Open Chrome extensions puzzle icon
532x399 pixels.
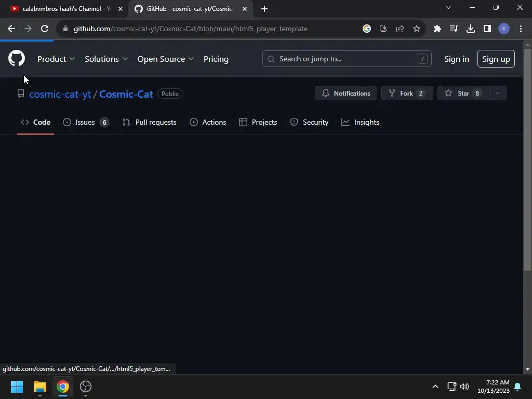437,29
